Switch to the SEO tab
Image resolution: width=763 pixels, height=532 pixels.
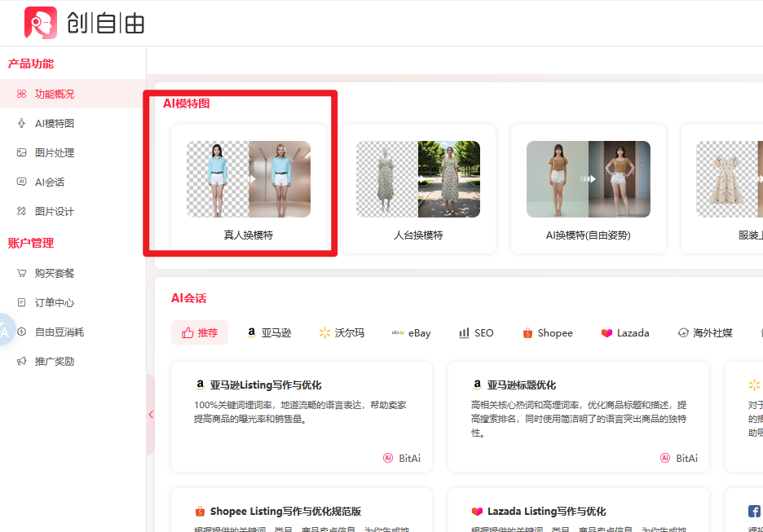pos(476,332)
